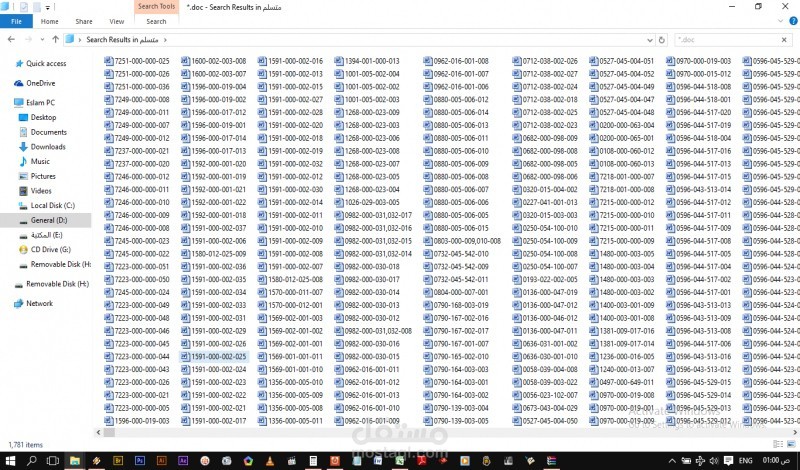Open Calculator from the taskbar
The height and width of the screenshot is (470, 800).
[x=313, y=461]
